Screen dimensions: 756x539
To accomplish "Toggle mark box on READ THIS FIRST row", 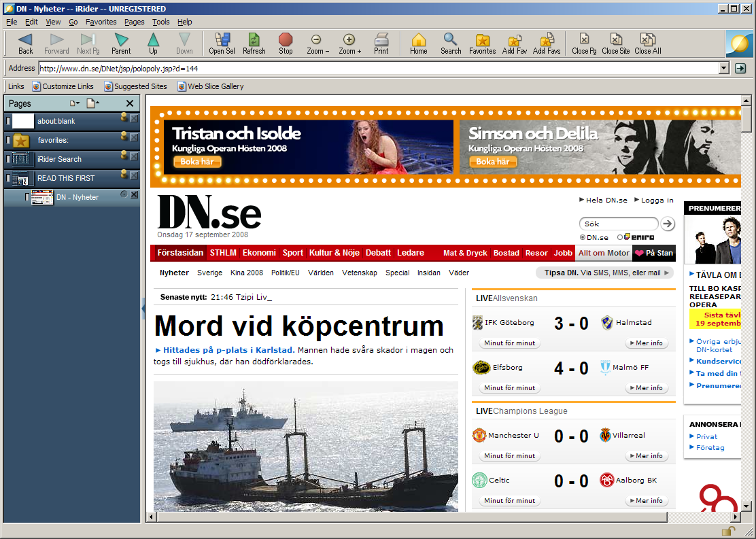I will [8, 178].
